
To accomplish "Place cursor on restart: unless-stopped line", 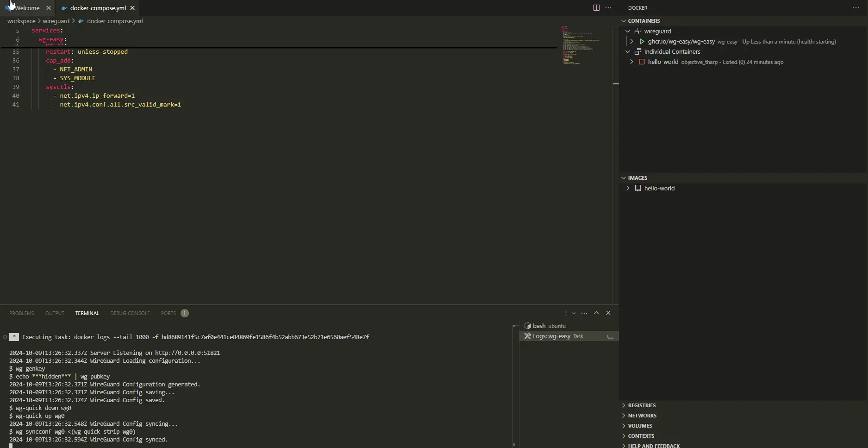I will point(87,51).
